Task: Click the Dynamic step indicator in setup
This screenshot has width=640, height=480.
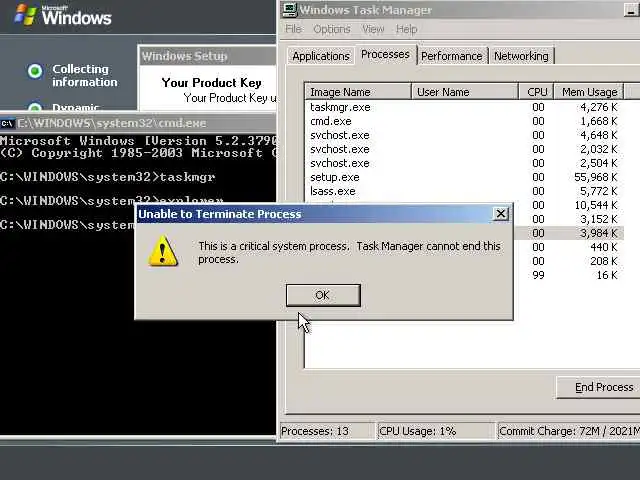Action: tap(35, 107)
